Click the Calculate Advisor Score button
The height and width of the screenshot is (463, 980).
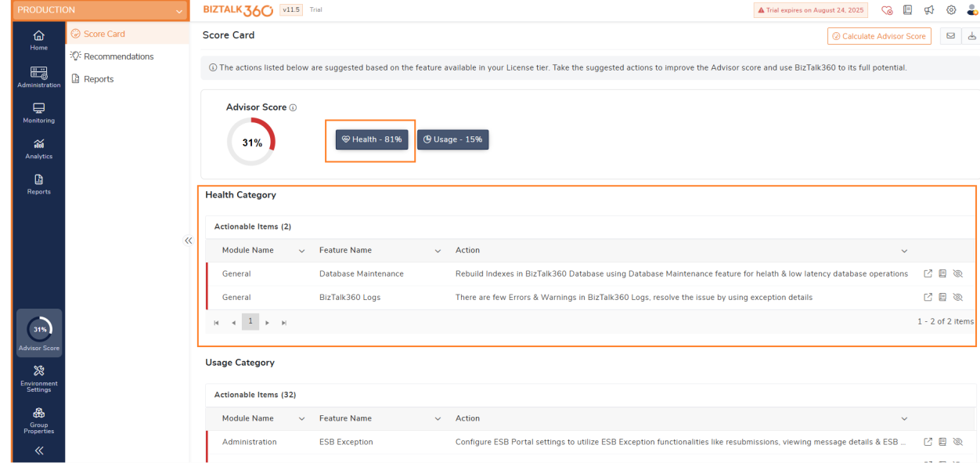coord(879,36)
